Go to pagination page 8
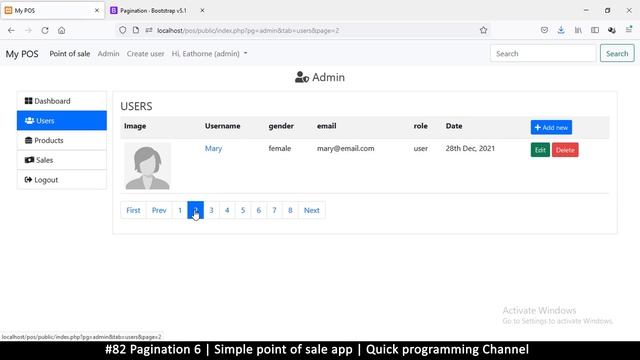Viewport: 640px width, 360px height. pyautogui.click(x=290, y=210)
